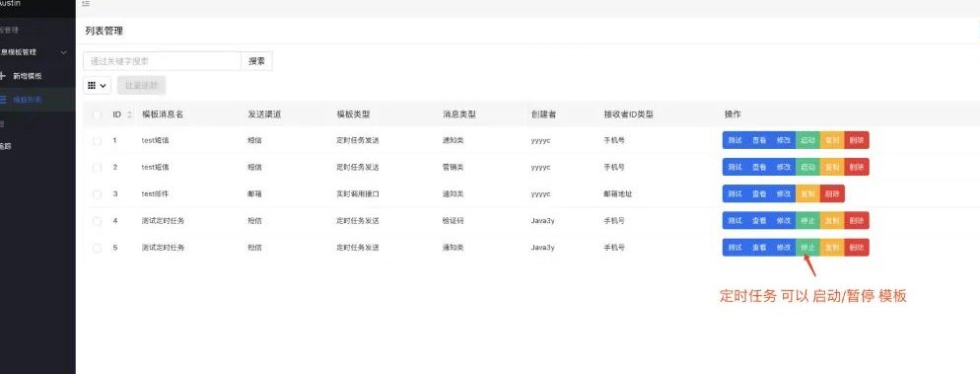The height and width of the screenshot is (374, 980).
Task: Tick the checkbox for row ID 4
Action: click(97, 221)
